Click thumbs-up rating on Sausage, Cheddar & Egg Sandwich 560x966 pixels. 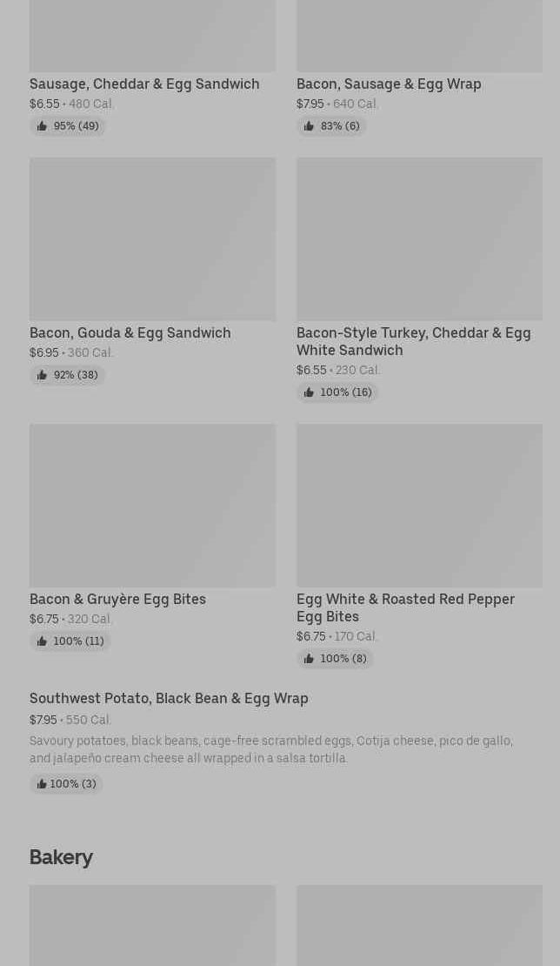68,126
